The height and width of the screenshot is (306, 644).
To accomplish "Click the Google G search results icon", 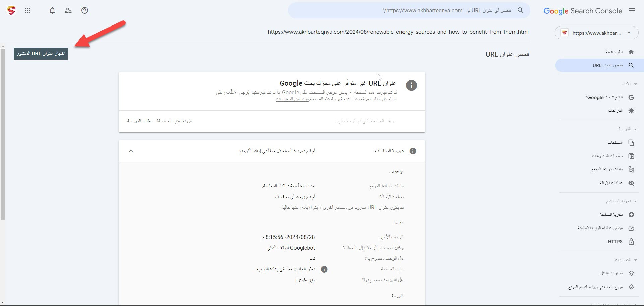I will (x=631, y=97).
